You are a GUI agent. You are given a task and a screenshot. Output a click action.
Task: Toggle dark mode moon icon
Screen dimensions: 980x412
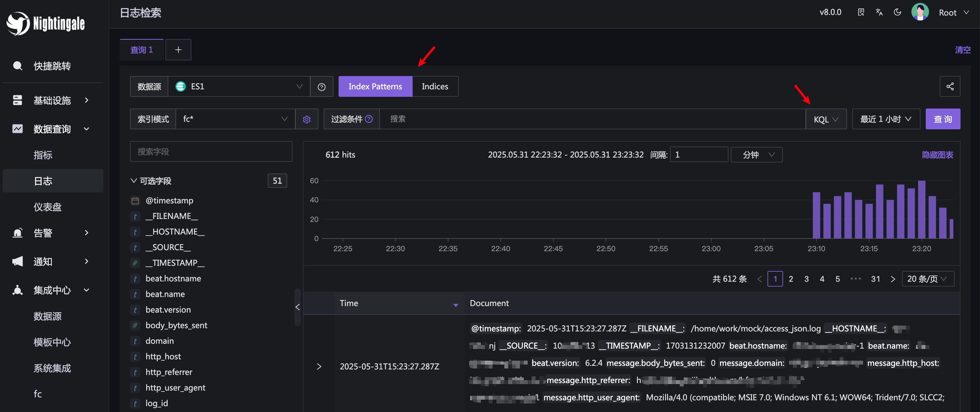(897, 12)
